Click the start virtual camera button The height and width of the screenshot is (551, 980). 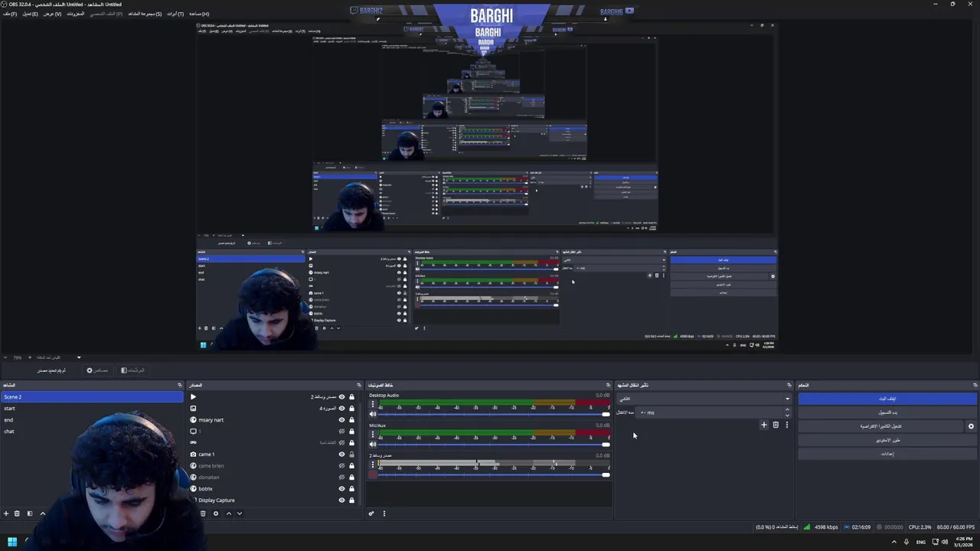click(881, 426)
